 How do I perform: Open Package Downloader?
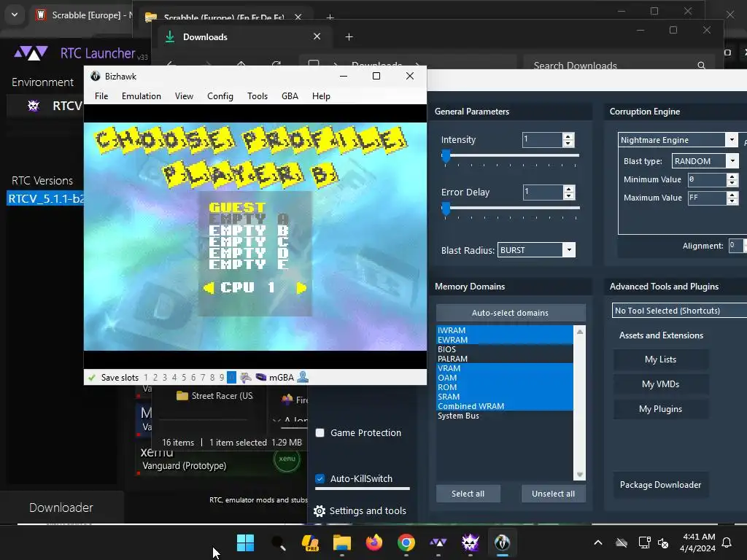[660, 485]
